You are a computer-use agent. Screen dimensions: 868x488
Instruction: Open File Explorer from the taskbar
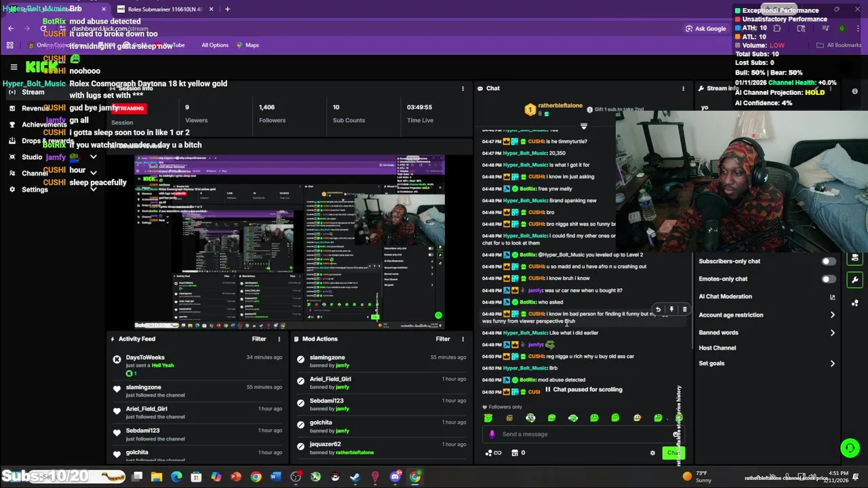[157, 477]
